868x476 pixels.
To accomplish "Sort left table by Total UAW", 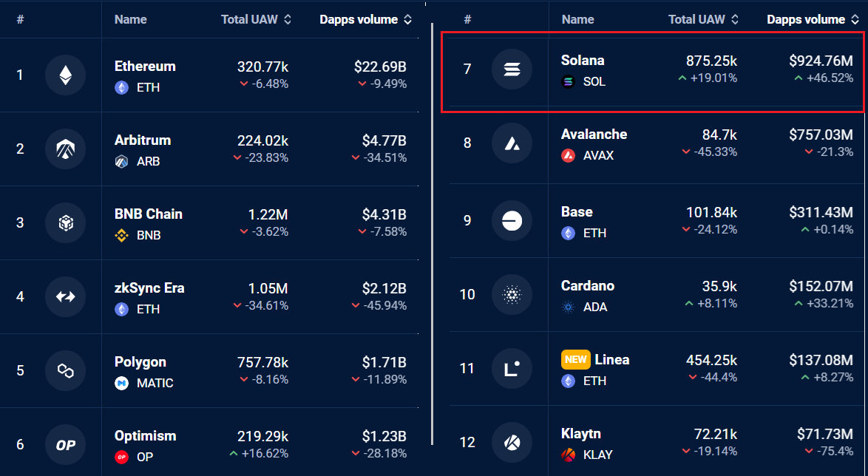I will (256, 20).
